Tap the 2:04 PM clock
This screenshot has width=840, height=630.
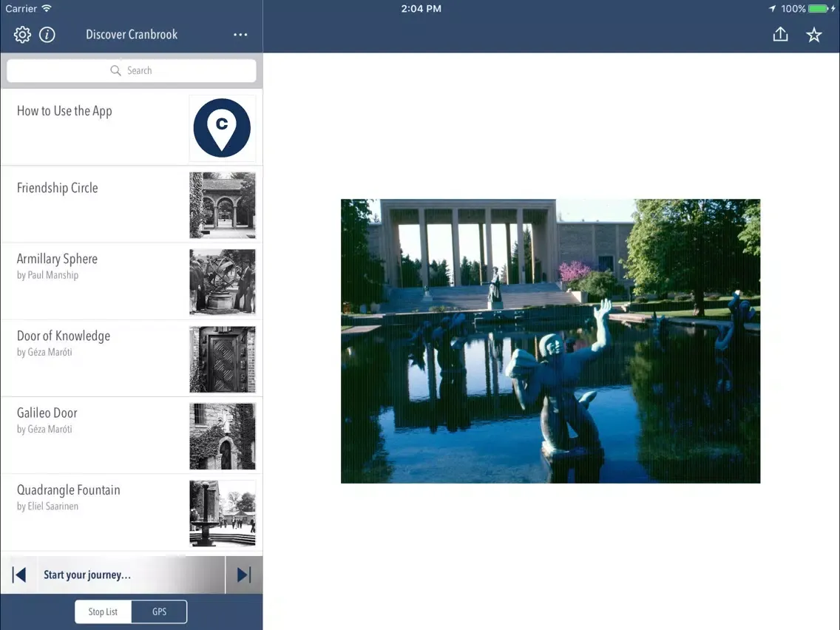[x=421, y=9]
